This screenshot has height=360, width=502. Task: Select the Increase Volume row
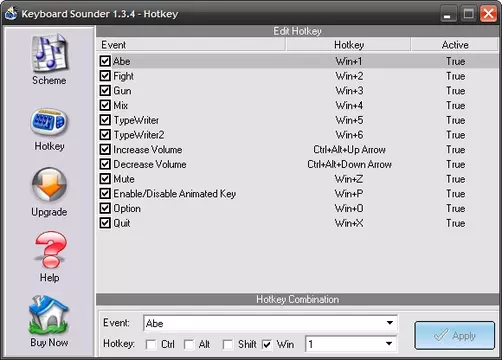(298, 149)
